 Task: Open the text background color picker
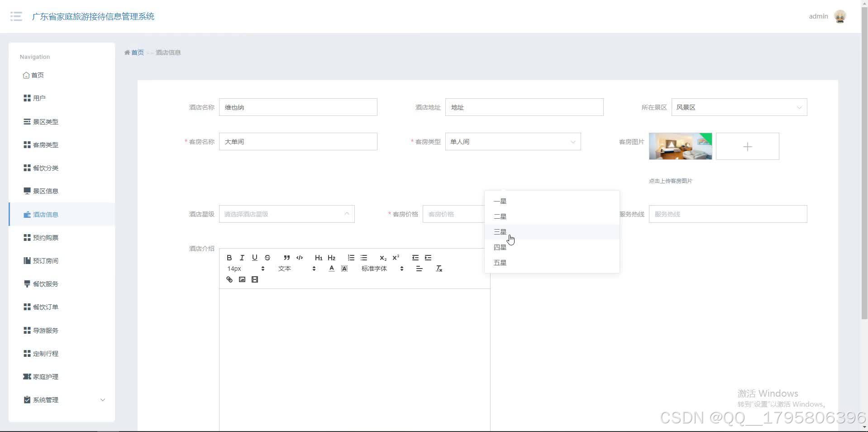click(344, 269)
